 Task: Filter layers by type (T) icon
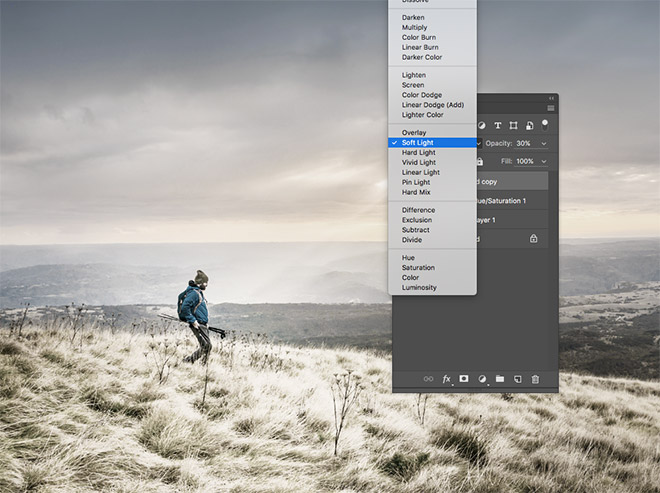pos(498,125)
